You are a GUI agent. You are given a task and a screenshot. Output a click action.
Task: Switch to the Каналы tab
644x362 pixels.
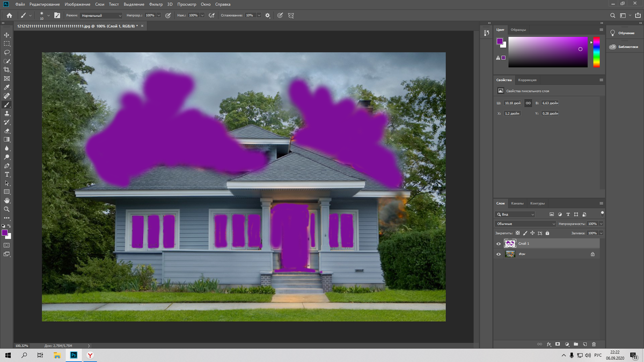pyautogui.click(x=517, y=204)
